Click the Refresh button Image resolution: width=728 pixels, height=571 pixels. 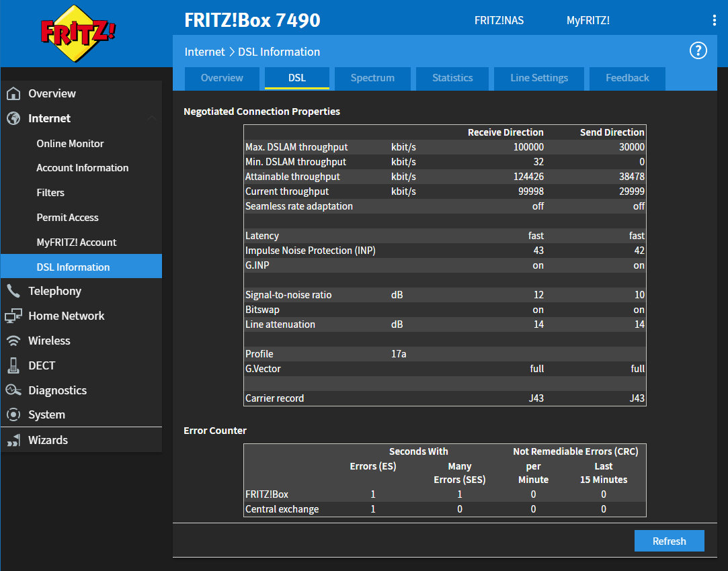coord(669,541)
